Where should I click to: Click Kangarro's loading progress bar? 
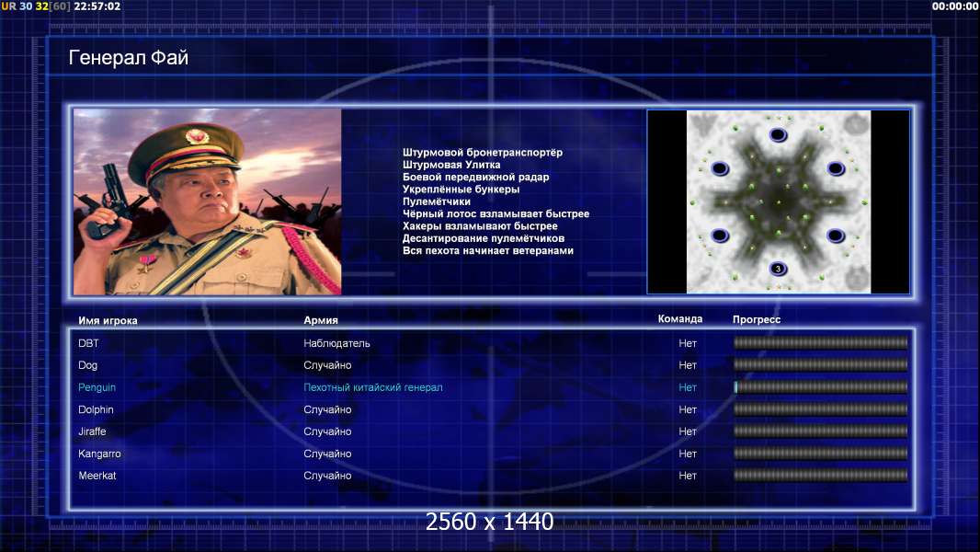coord(821,454)
